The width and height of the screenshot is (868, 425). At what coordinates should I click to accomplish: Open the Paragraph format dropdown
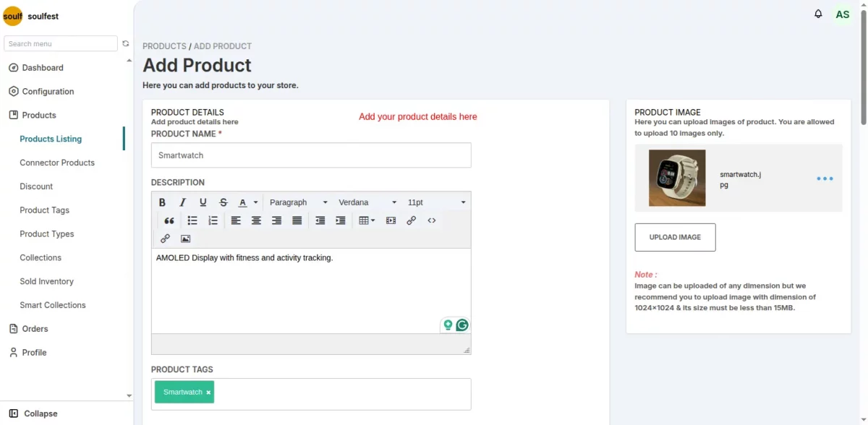(x=298, y=202)
